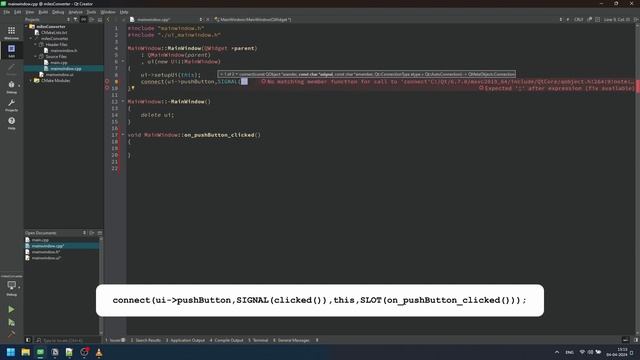
Task: Open main.cpp from Open Documents
Action: (x=40, y=240)
